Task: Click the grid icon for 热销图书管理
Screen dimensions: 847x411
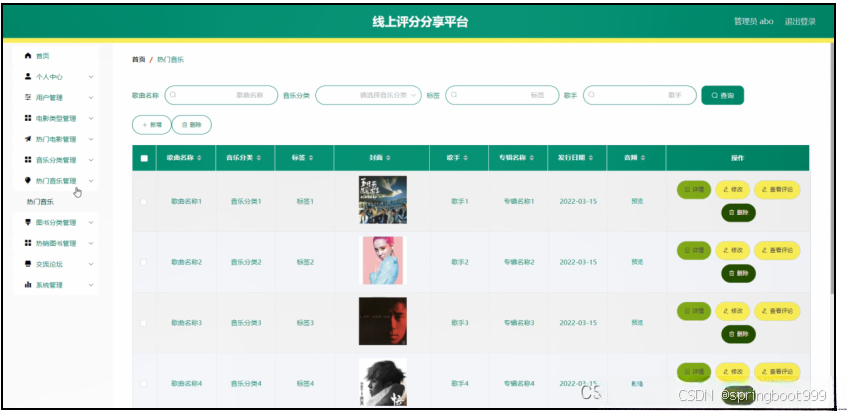Action: click(28, 243)
